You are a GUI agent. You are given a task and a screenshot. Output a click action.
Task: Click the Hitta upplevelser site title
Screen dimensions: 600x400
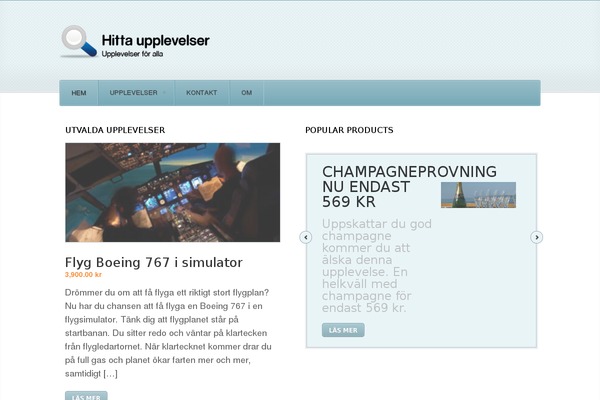[156, 40]
